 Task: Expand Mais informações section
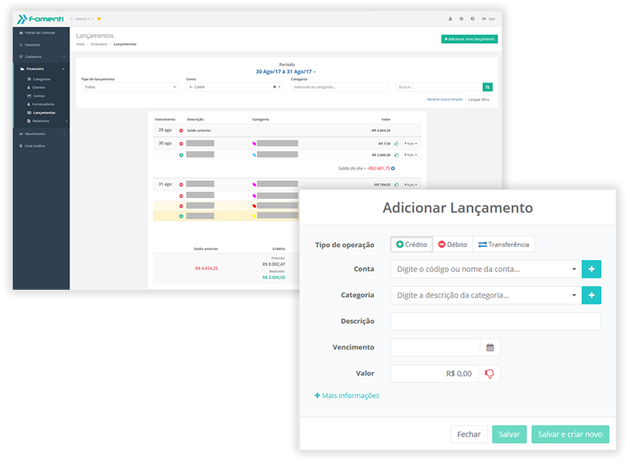[347, 396]
